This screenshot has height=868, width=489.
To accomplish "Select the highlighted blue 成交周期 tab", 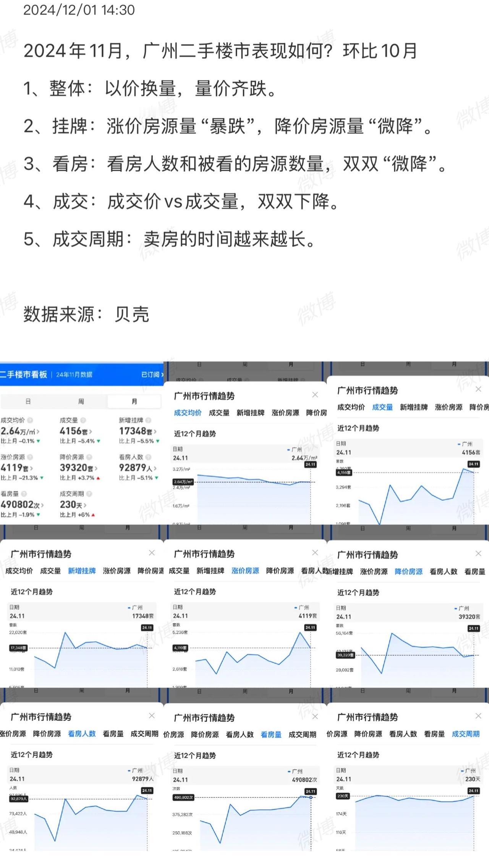I will tap(466, 734).
